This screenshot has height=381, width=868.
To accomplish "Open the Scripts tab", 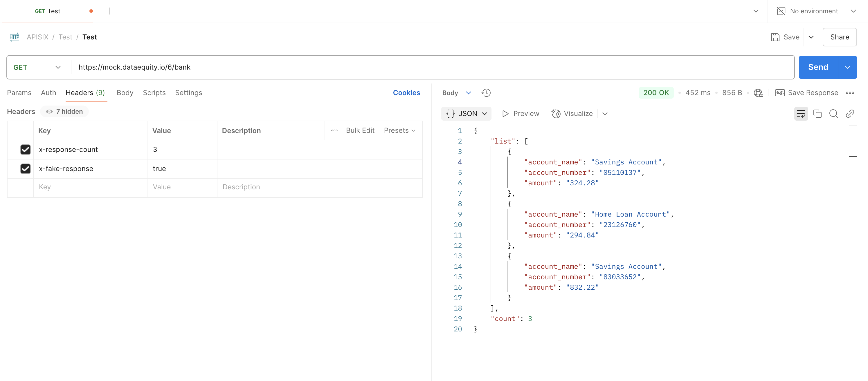I will [x=154, y=92].
